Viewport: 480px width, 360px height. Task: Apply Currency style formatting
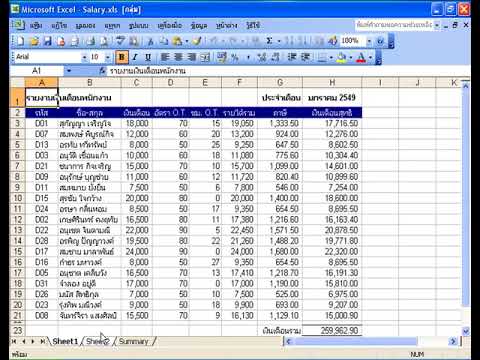tap(222, 57)
